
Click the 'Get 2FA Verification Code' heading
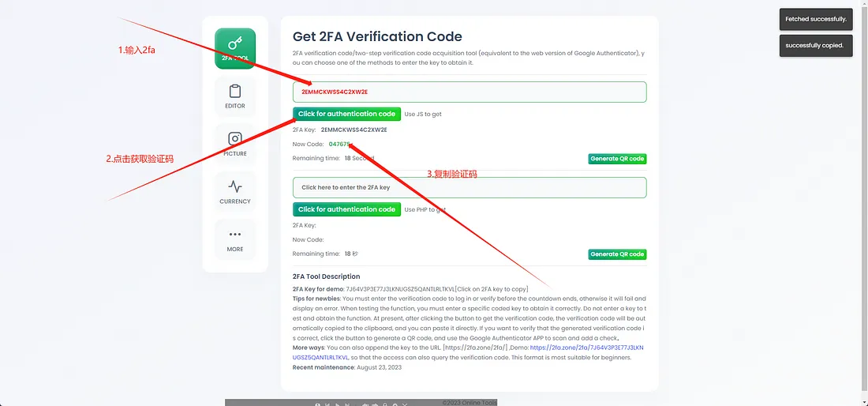tap(377, 36)
